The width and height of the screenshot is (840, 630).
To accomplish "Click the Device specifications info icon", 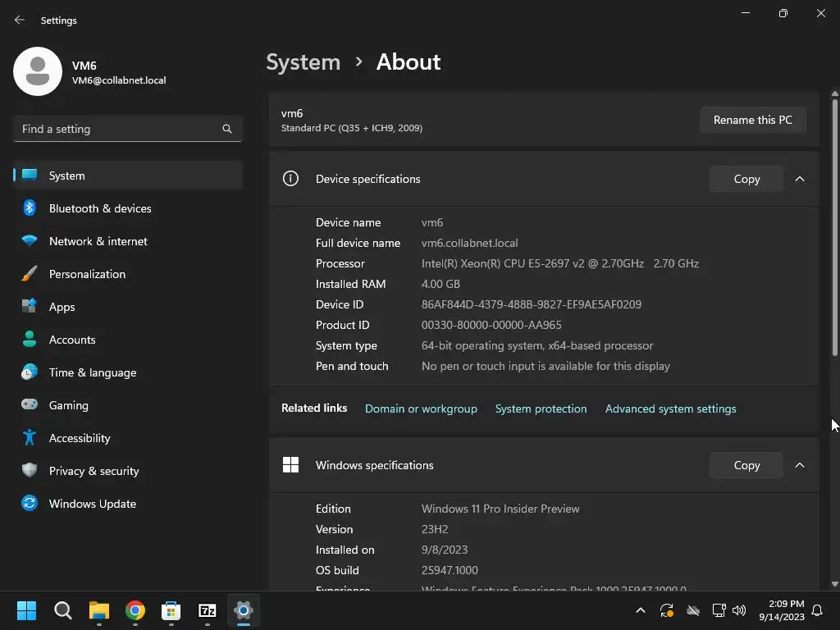I will [x=290, y=178].
